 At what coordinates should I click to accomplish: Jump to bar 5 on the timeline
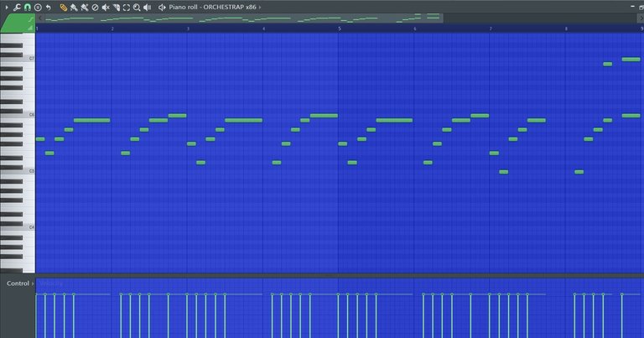point(340,29)
